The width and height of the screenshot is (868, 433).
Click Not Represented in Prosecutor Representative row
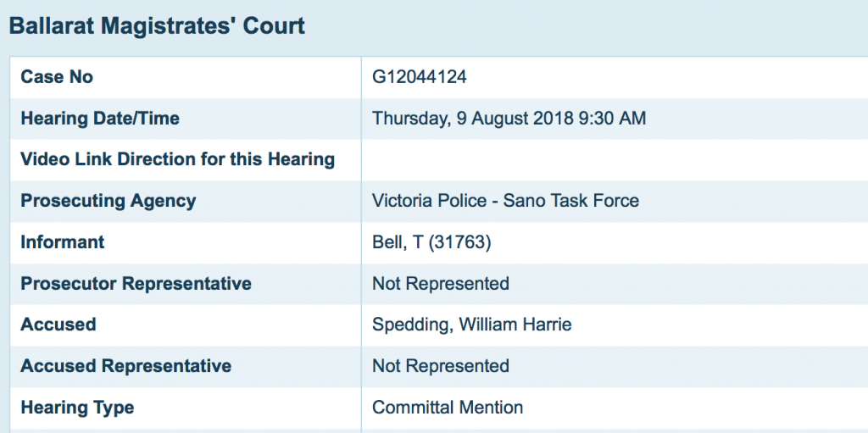click(x=441, y=284)
